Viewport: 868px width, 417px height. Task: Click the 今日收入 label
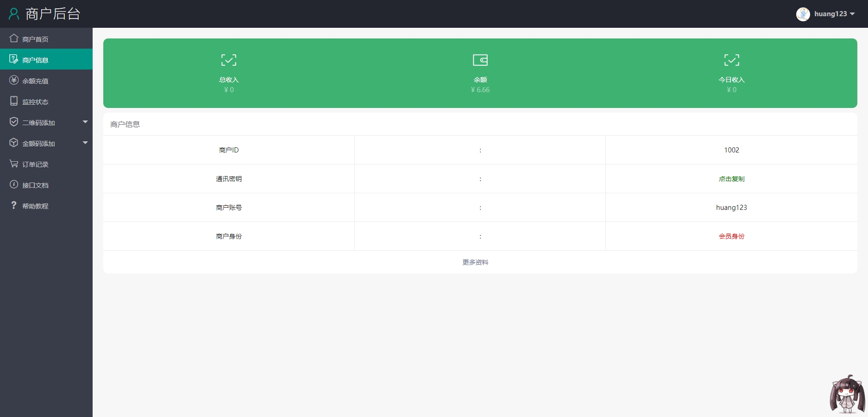point(731,80)
